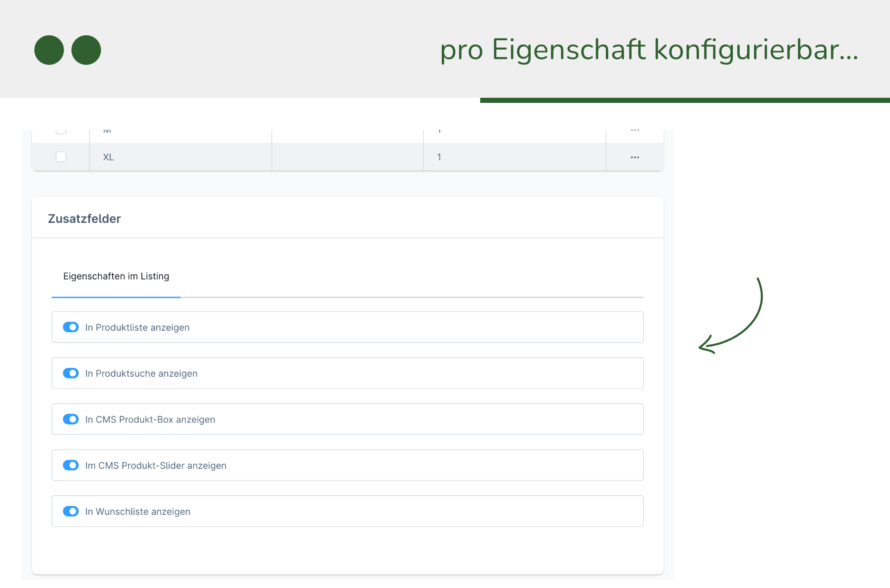The height and width of the screenshot is (588, 890).
Task: Turn off 'In Produktsuche anzeigen' switch
Action: point(71,373)
